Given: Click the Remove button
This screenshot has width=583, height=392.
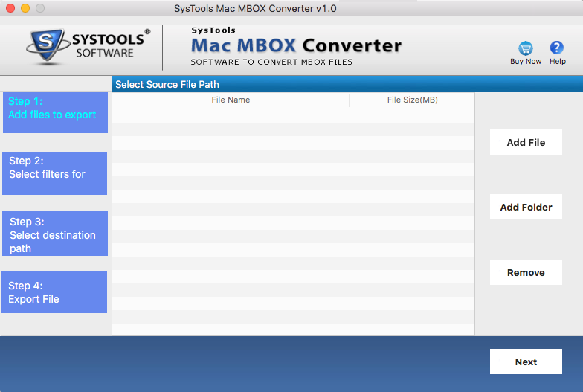Looking at the screenshot, I should 526,272.
